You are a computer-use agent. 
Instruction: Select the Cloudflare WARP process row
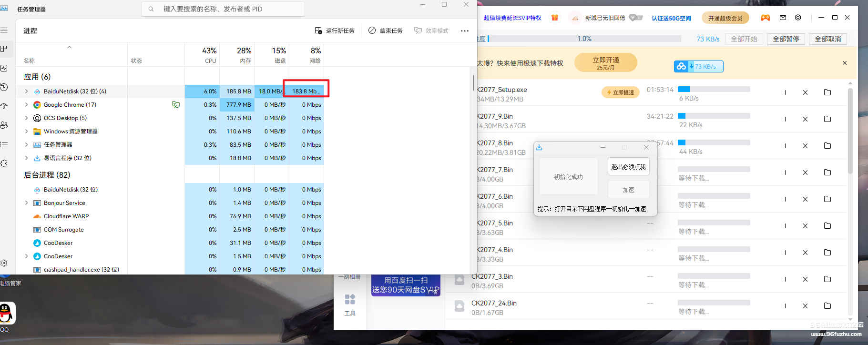tap(170, 216)
